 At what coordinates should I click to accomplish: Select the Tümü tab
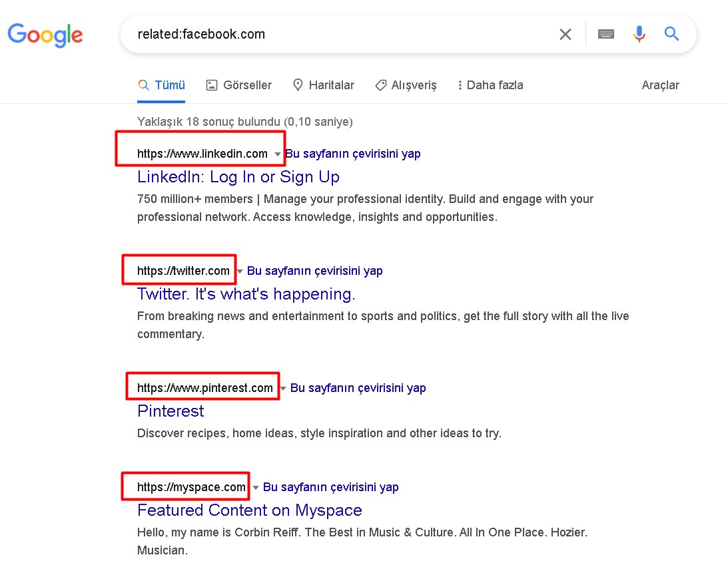(161, 85)
